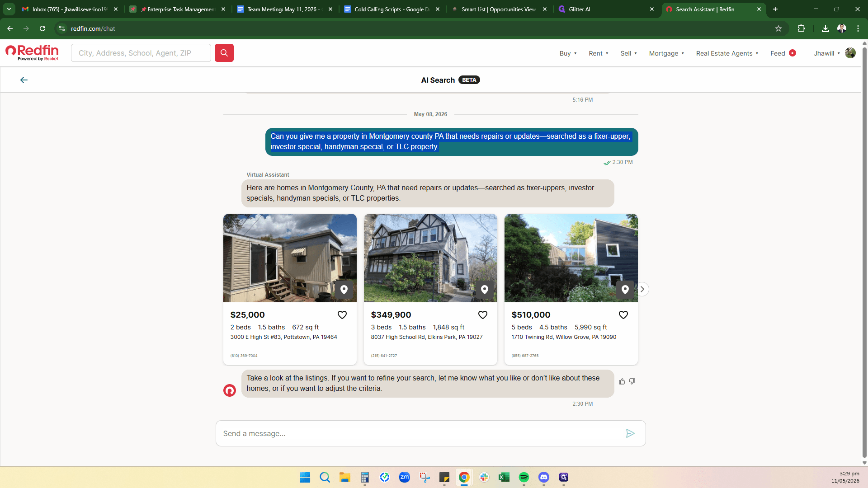The height and width of the screenshot is (488, 868).
Task: Show map pin for $25,000 home
Action: 344,290
